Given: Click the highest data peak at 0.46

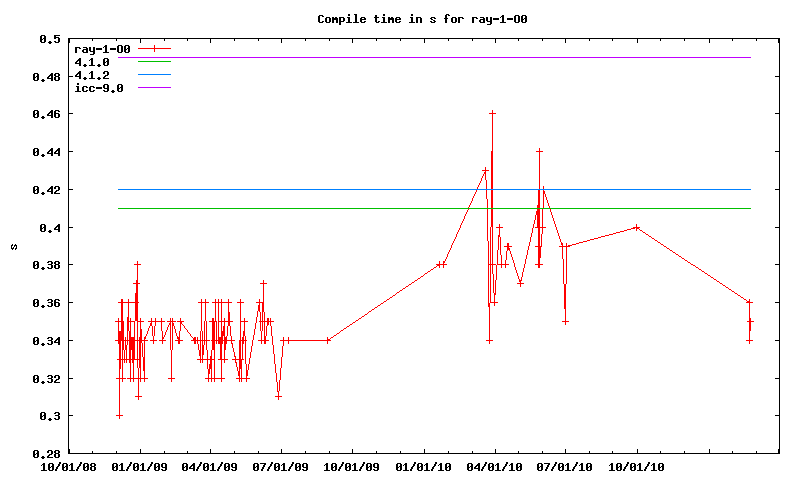Looking at the screenshot, I should (492, 114).
